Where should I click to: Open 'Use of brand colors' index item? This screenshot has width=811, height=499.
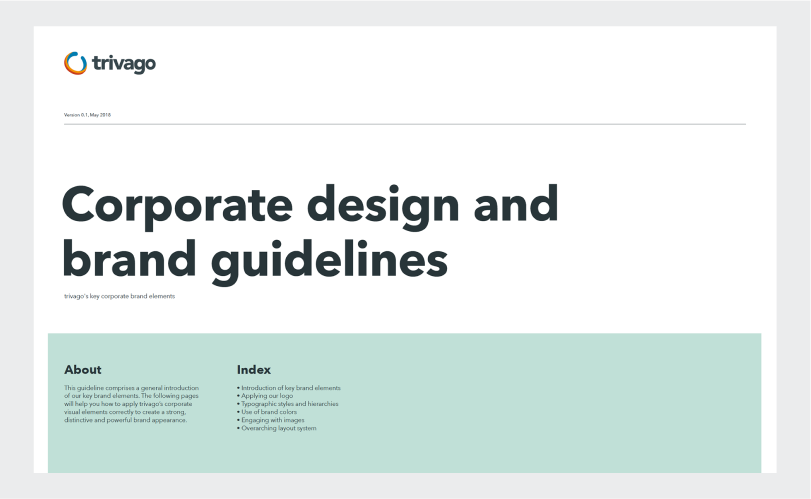[x=267, y=412]
